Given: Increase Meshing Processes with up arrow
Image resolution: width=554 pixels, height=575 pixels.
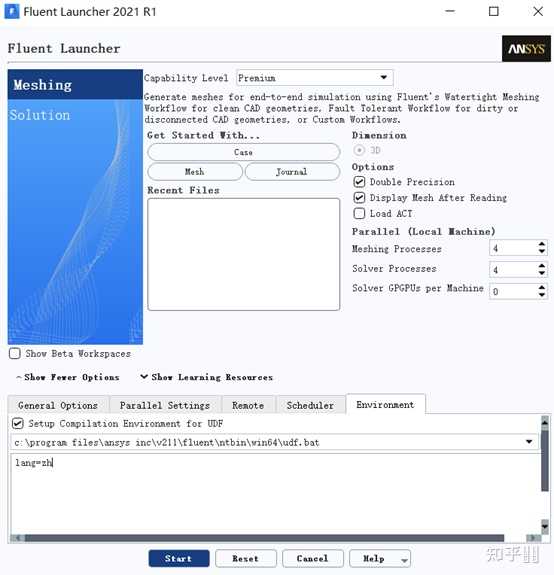Looking at the screenshot, I should tap(542, 244).
